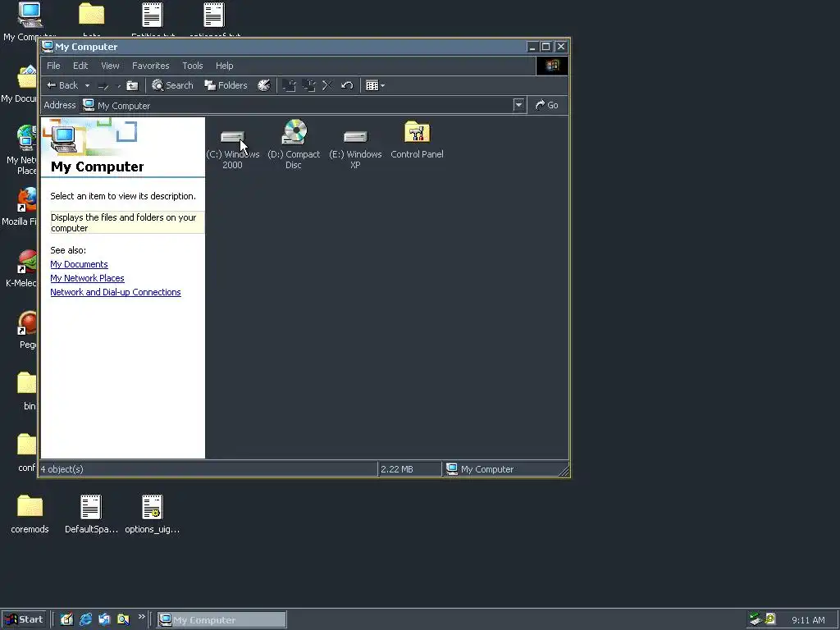Select the options_uig... desktop file
Screen dimensions: 840x630
(152, 514)
